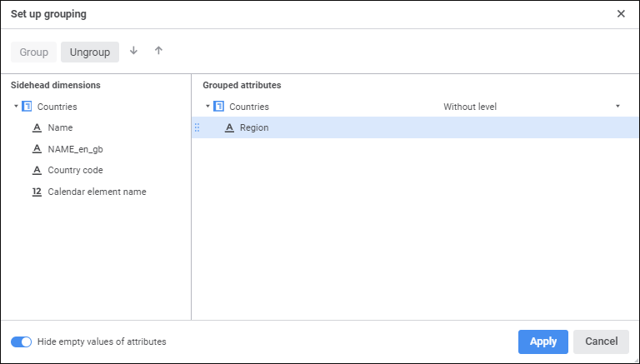
Task: Click the NAME_en_gb attribute icon
Action: (x=37, y=149)
